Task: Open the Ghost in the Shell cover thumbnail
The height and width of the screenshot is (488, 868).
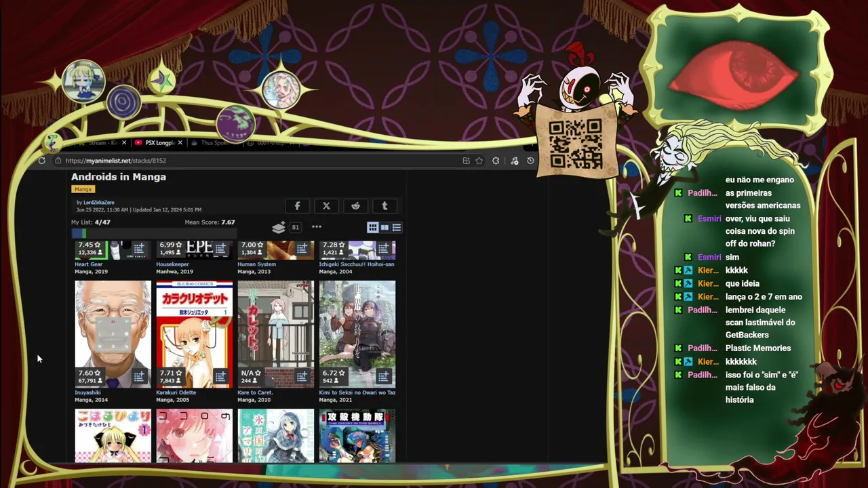Action: (x=357, y=436)
